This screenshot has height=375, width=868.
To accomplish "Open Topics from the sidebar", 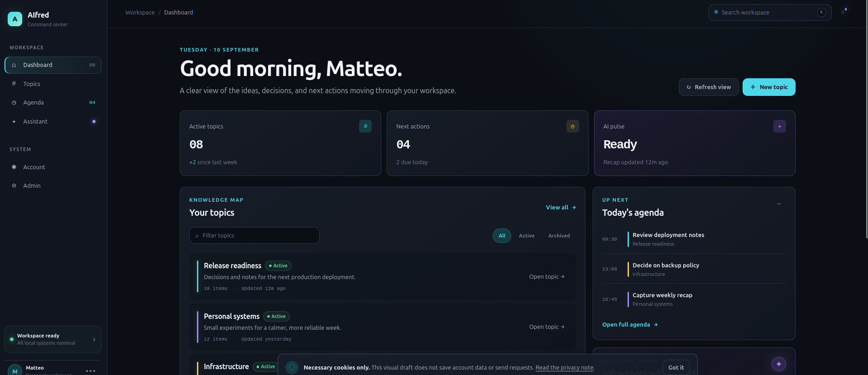I will click(x=53, y=84).
